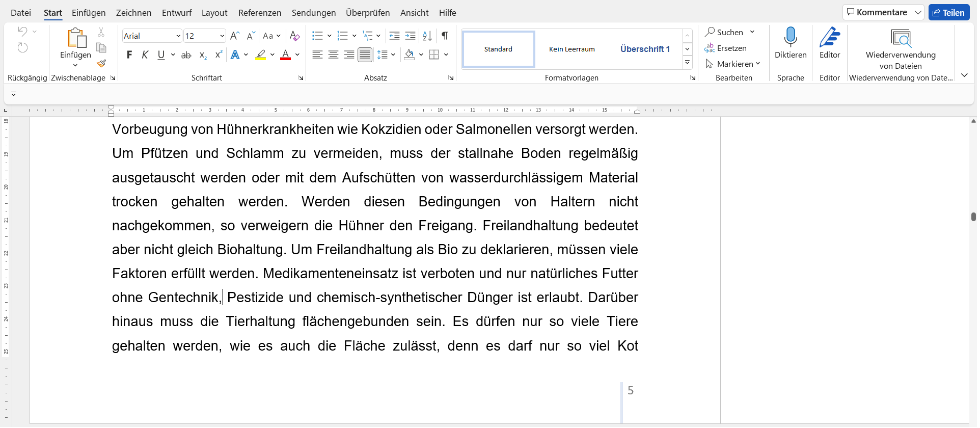Click the clear formatting icon
980x428 pixels.
[294, 36]
